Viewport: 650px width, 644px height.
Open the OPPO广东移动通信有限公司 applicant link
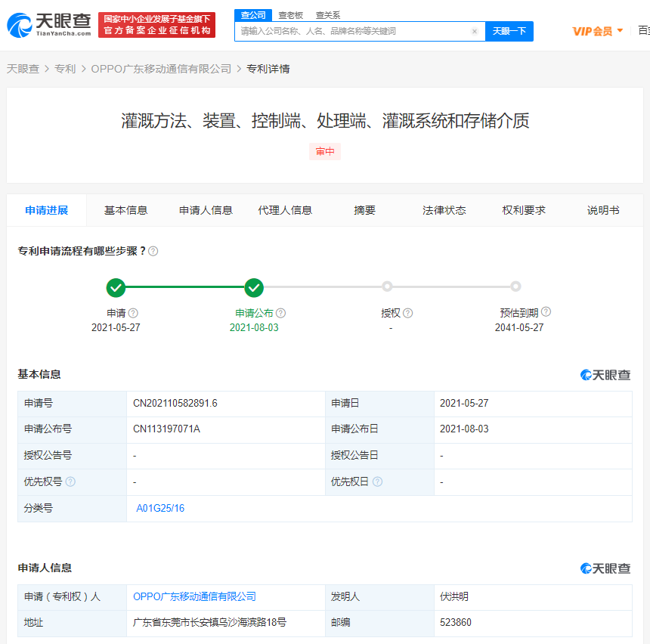(194, 596)
